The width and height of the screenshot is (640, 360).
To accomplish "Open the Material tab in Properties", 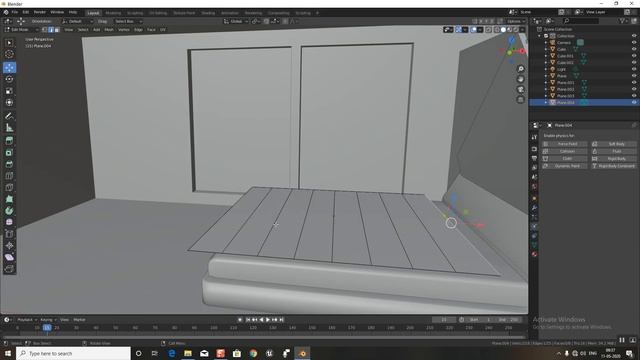I will point(534,254).
